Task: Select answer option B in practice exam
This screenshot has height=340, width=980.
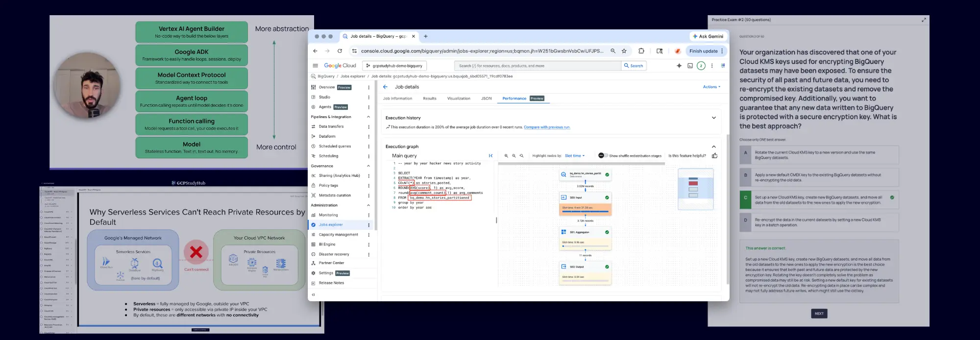Action: 819,177
